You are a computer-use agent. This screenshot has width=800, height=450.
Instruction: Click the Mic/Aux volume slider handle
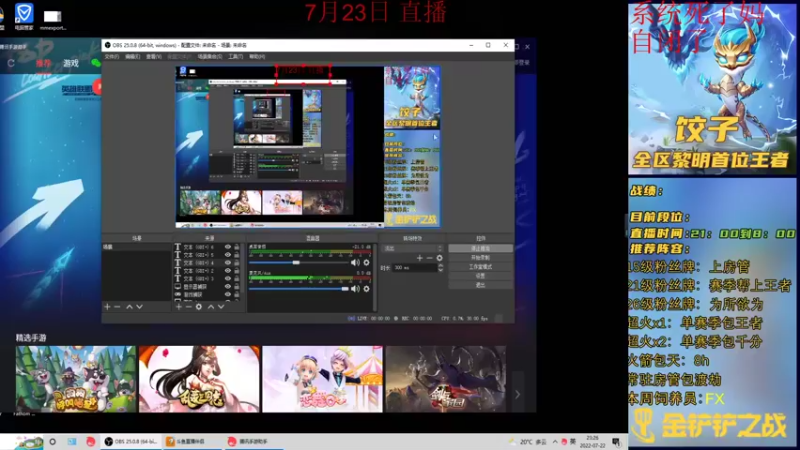pos(345,289)
